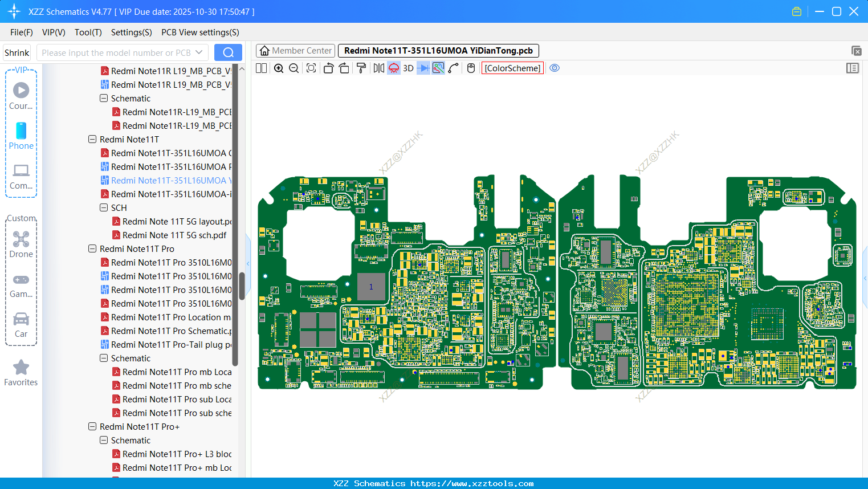Toggle layer visibility with the eye icon
868x489 pixels.
tap(555, 68)
